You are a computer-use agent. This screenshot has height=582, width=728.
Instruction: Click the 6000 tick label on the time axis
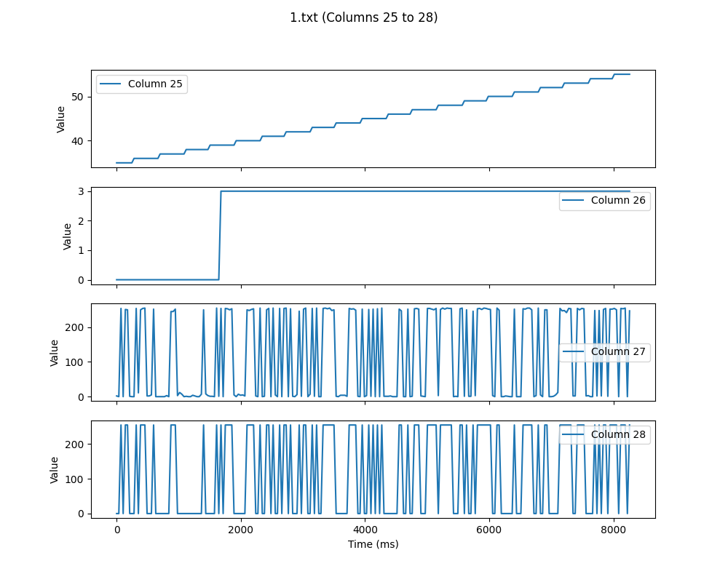(x=489, y=530)
